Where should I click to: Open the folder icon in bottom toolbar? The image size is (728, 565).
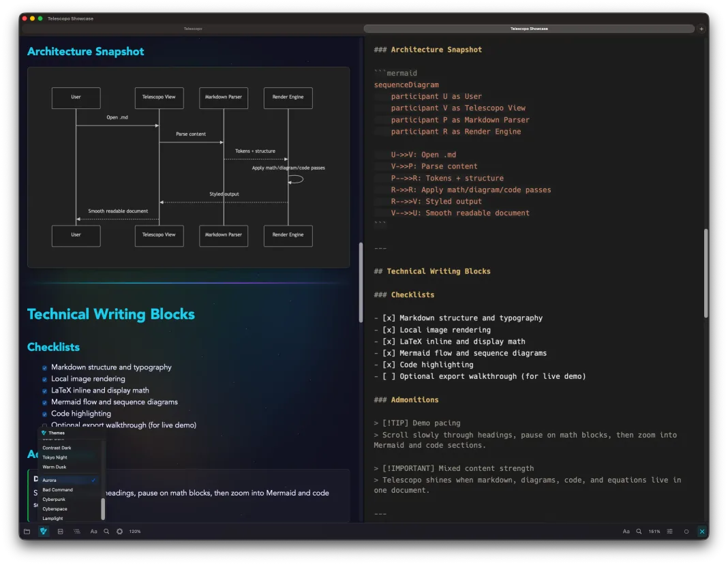coord(27,532)
